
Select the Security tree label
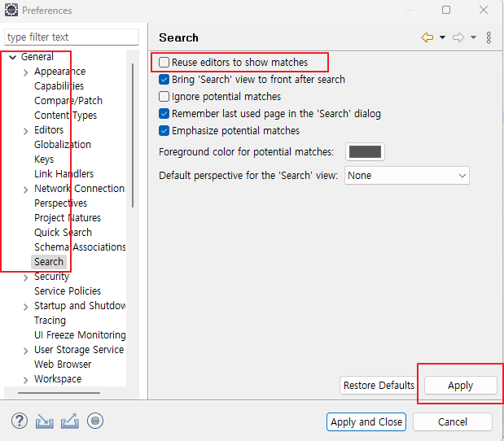point(52,276)
